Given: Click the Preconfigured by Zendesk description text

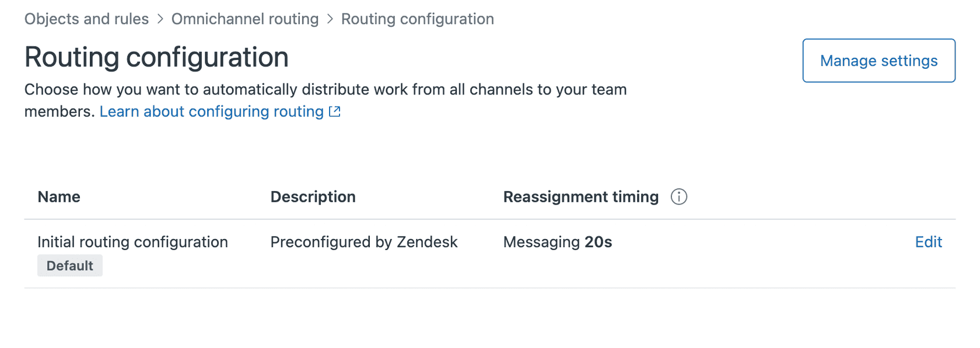Looking at the screenshot, I should click(363, 242).
